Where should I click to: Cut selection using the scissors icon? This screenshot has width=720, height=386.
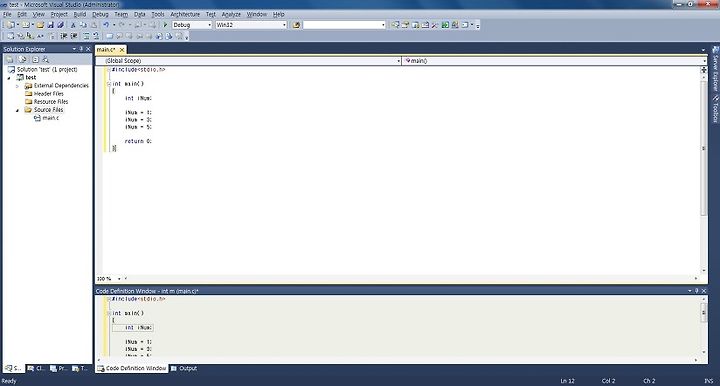[x=73, y=25]
